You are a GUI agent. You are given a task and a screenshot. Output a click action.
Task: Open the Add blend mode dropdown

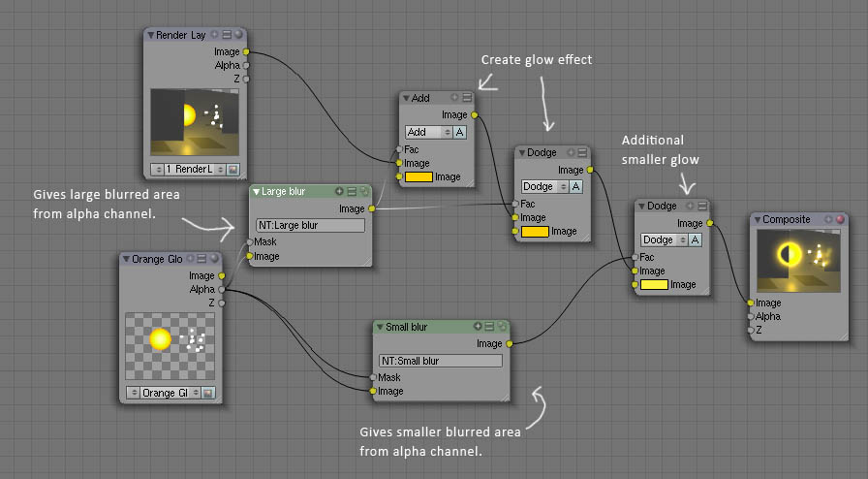point(429,132)
